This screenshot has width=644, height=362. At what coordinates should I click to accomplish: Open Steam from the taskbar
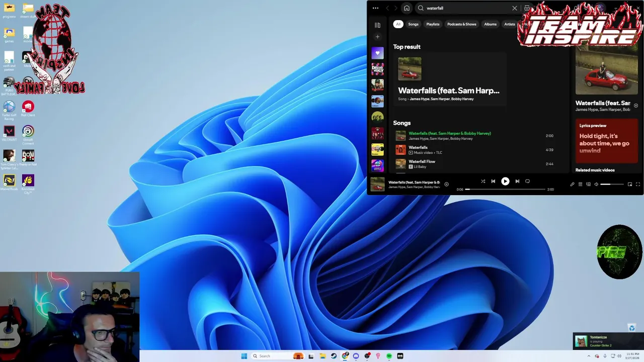[x=334, y=356]
